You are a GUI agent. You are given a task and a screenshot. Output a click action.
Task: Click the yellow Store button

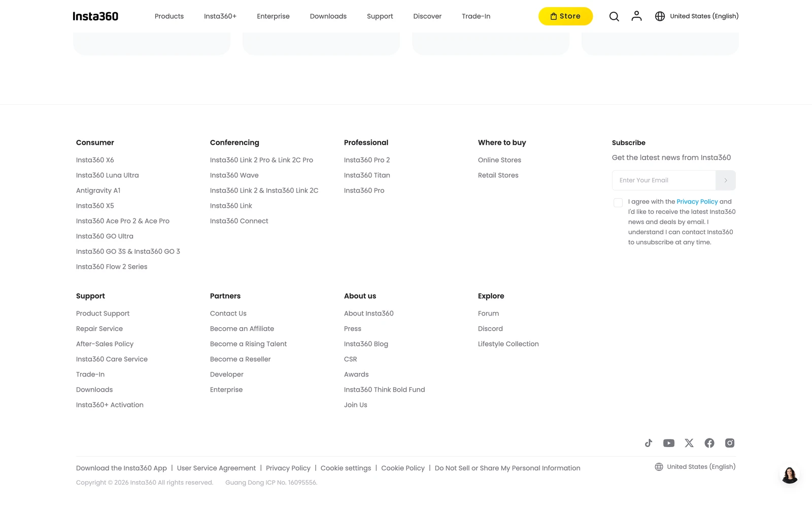click(x=565, y=16)
